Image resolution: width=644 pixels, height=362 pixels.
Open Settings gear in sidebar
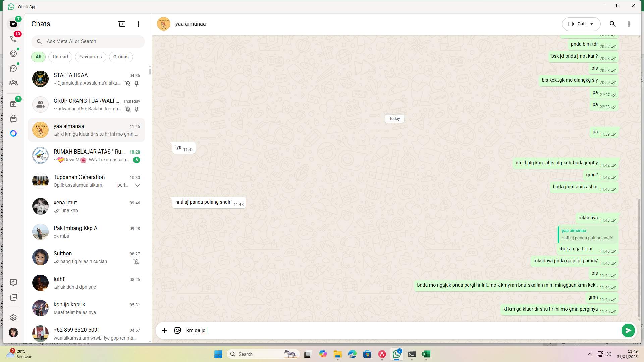13,318
